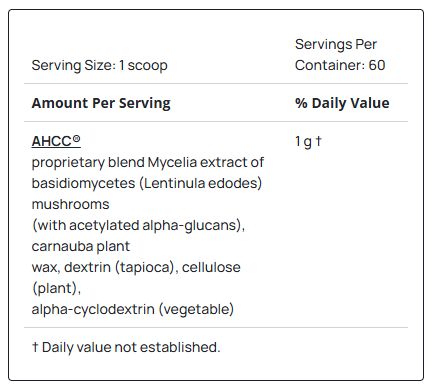Click the alpha-cyclodextrin (vegetable) ingredient
The width and height of the screenshot is (434, 388).
pyautogui.click(x=133, y=309)
